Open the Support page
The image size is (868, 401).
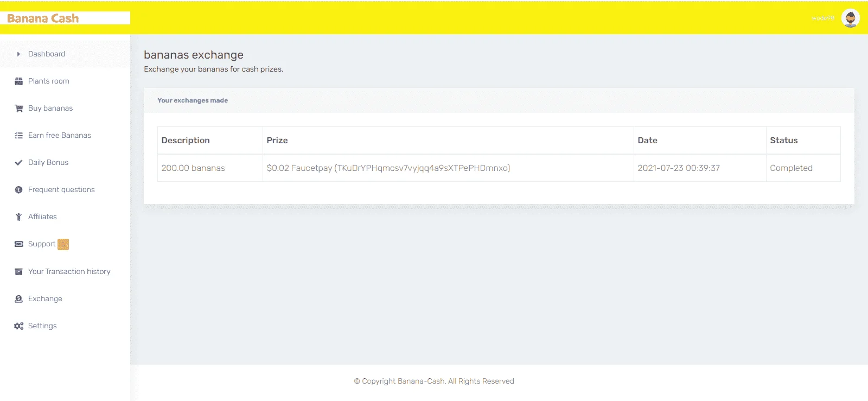[x=42, y=244]
